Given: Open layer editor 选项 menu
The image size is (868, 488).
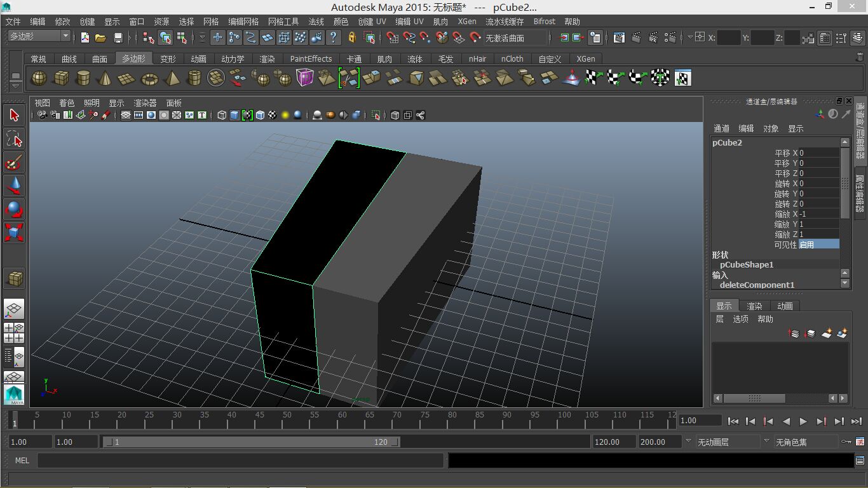Looking at the screenshot, I should (x=740, y=319).
